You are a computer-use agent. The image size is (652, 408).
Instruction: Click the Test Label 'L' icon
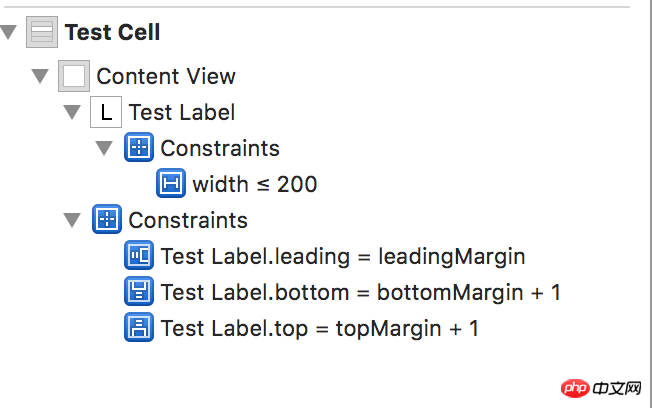(106, 112)
